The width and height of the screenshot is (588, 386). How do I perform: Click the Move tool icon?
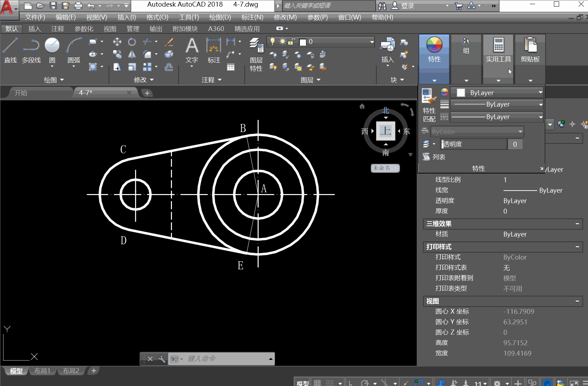pos(117,42)
